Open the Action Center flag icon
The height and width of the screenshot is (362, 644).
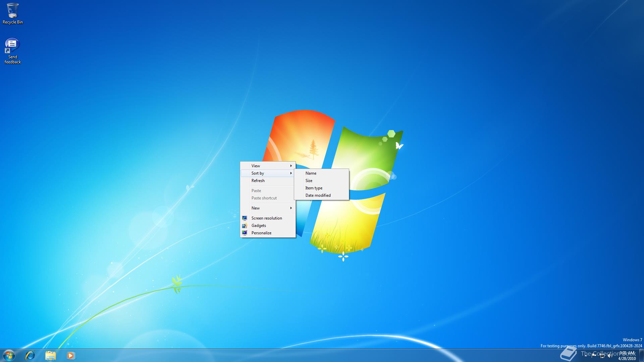[x=594, y=356]
